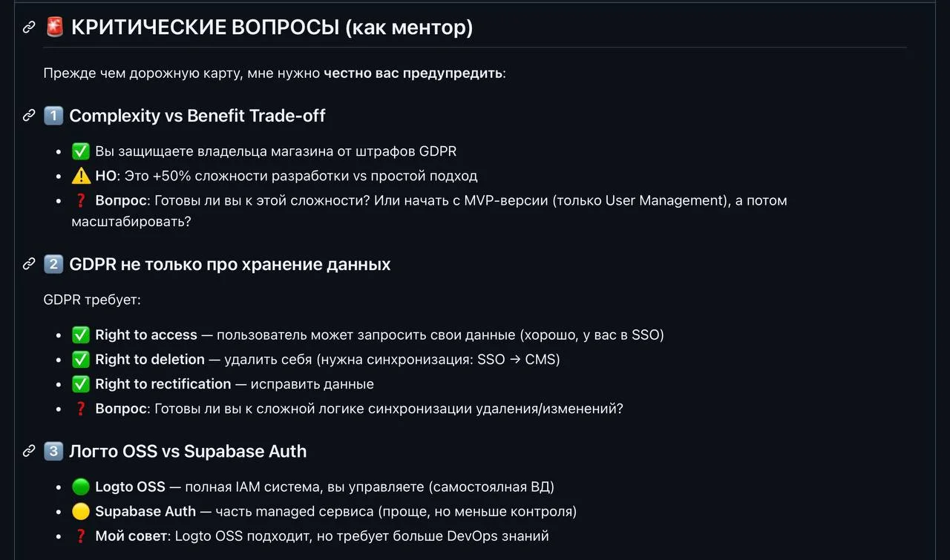950x560 pixels.
Task: Click the number 3 keycap emoji
Action: coord(53,451)
